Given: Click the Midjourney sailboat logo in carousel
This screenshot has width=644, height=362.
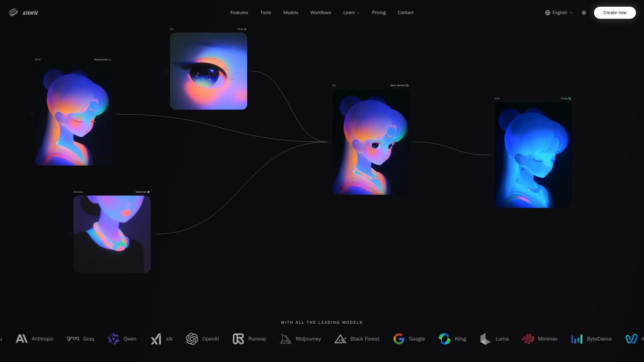Looking at the screenshot, I should click(285, 339).
